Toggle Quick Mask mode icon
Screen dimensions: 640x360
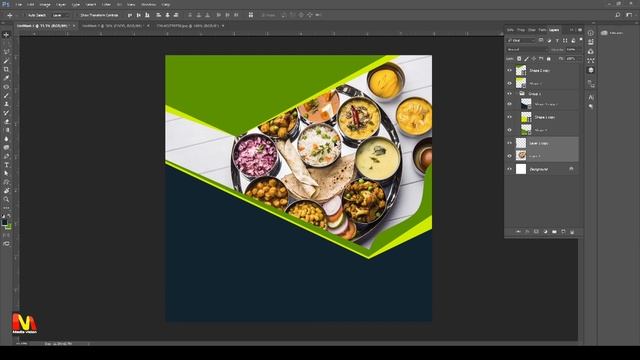point(6,235)
